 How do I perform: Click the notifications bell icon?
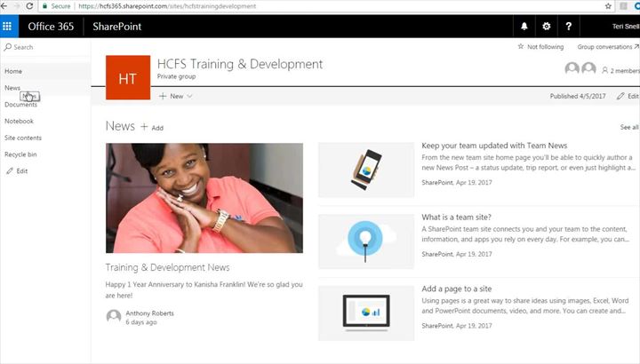(x=524, y=27)
